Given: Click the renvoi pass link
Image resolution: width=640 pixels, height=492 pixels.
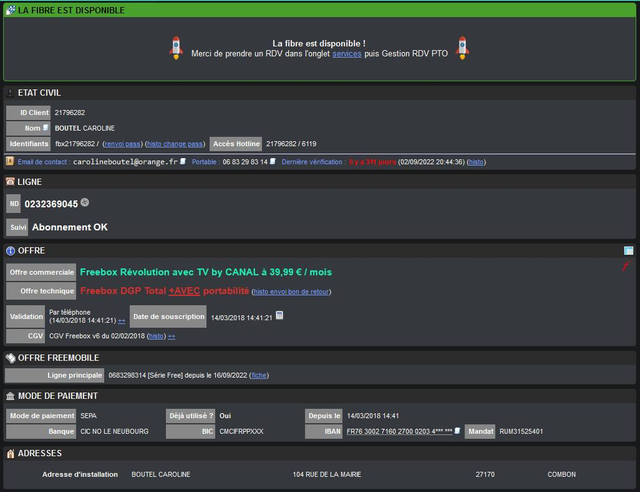Looking at the screenshot, I should [x=122, y=144].
